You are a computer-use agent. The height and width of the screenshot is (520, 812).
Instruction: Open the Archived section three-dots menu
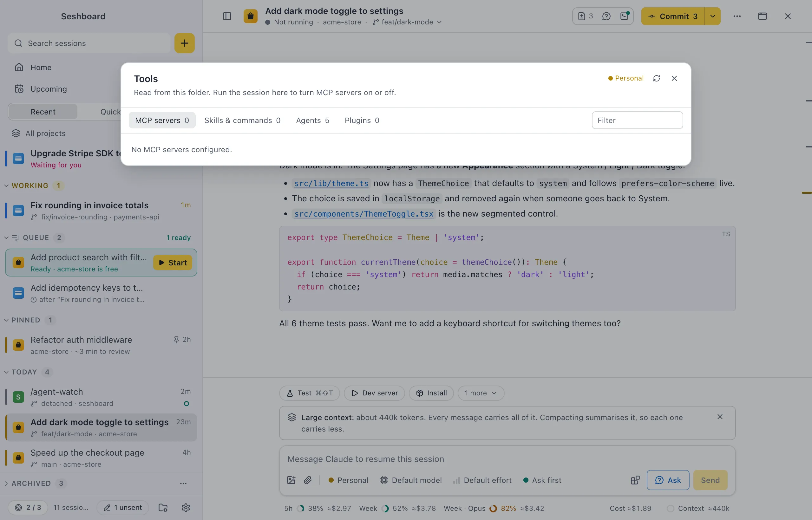click(183, 484)
